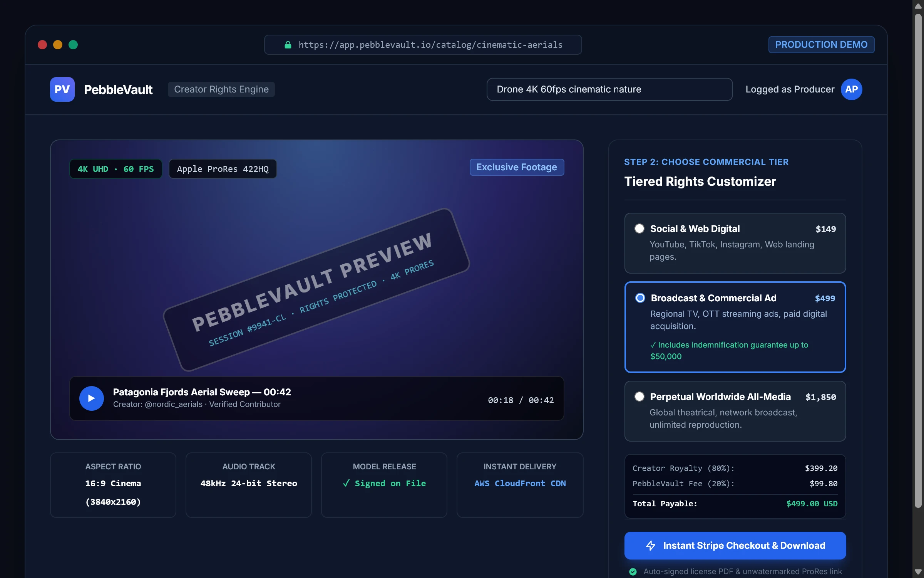Image resolution: width=924 pixels, height=578 pixels.
Task: Select the Social & Web Digital tier radio
Action: (x=639, y=229)
